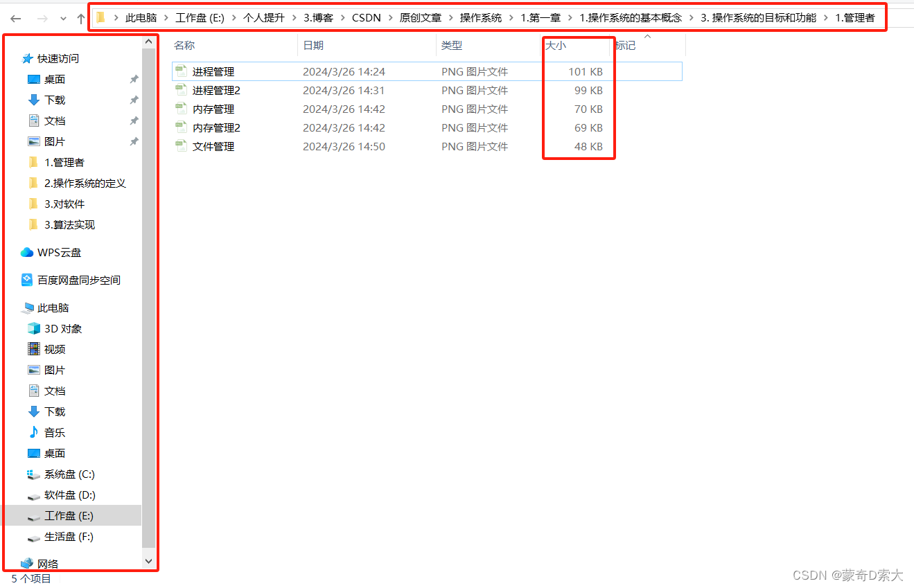Select 此电脑 in the navigation pane
The height and width of the screenshot is (588, 914).
53,308
